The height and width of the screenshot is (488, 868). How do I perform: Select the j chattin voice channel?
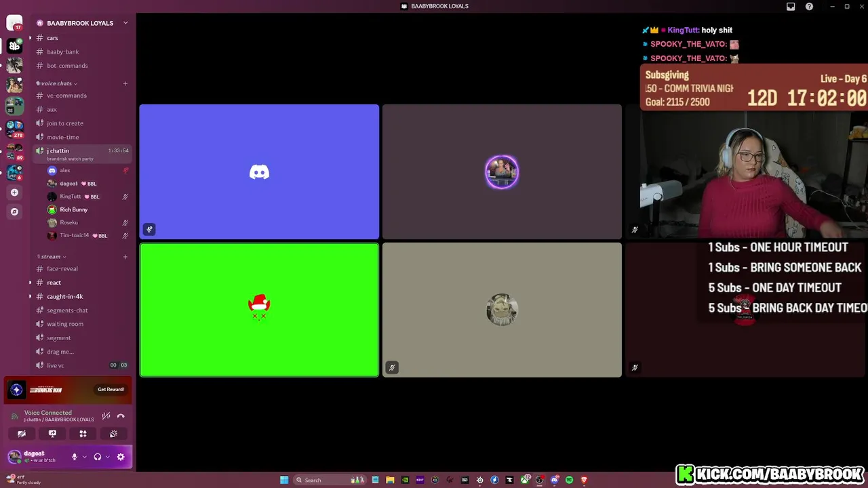(81, 154)
